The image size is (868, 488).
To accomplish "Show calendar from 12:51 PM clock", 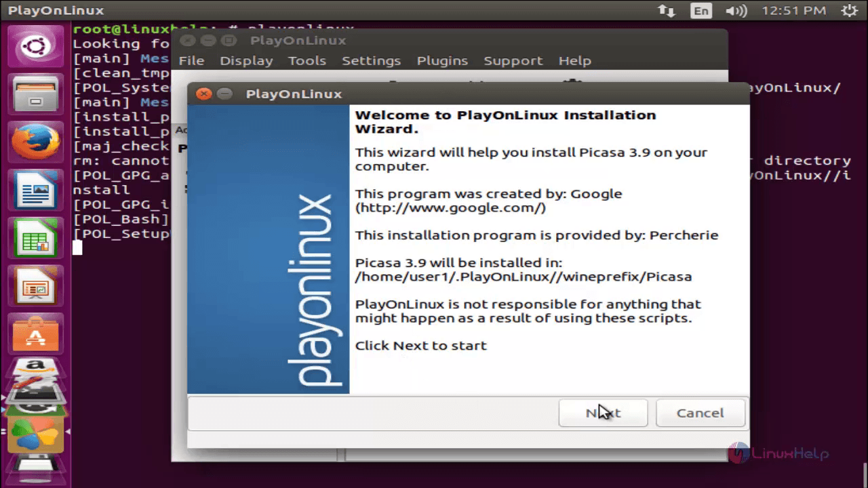I will tap(794, 11).
